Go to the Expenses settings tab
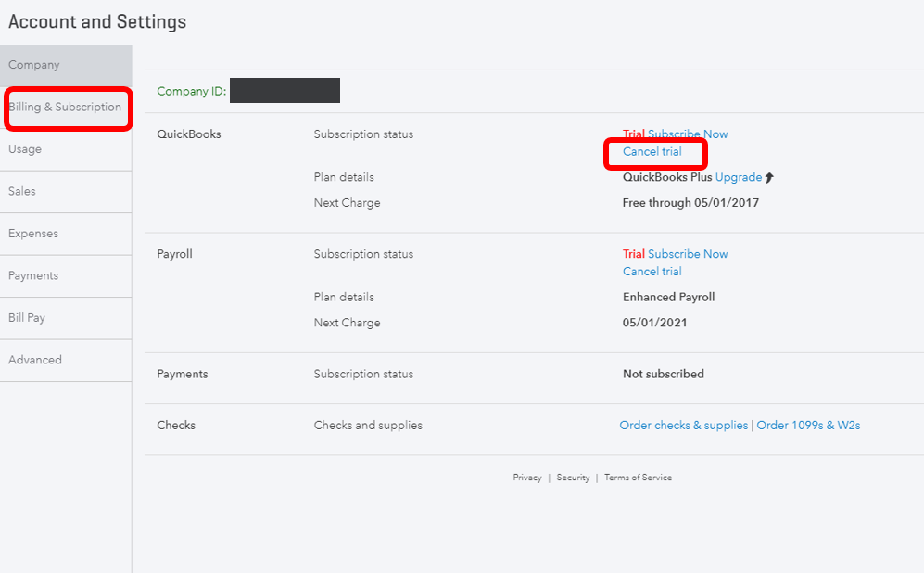Image resolution: width=924 pixels, height=573 pixels. 33,234
